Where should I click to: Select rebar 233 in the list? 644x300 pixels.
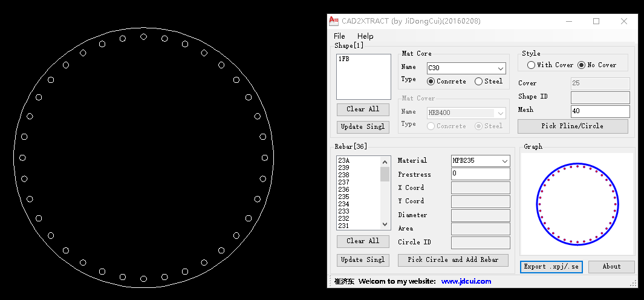(x=343, y=211)
